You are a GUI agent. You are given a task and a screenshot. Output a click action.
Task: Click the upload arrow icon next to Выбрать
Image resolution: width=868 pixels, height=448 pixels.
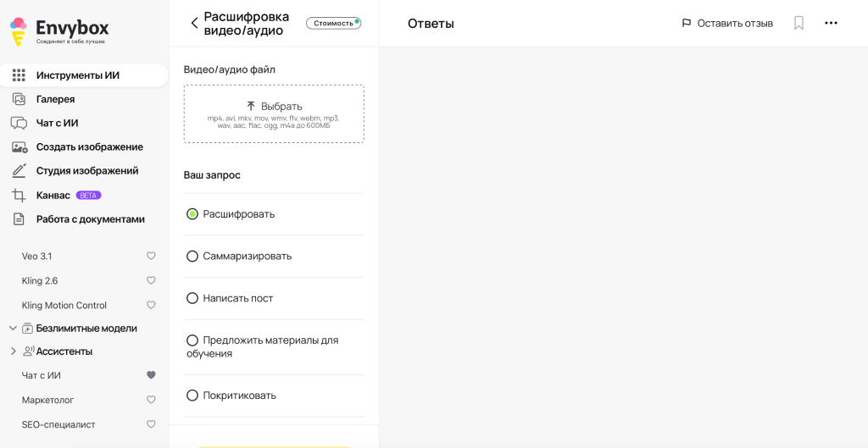pos(251,106)
